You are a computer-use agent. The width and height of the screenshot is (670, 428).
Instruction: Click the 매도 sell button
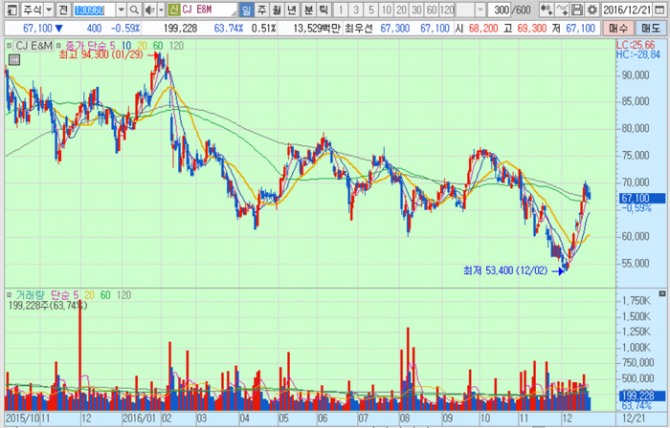[650, 29]
